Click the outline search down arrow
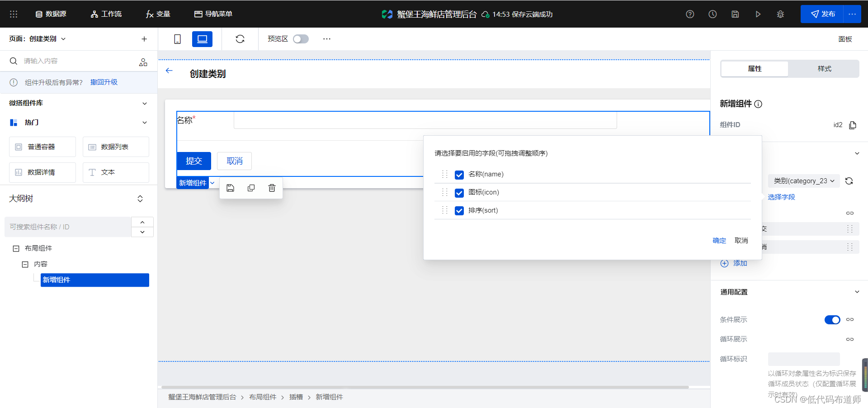Screen dimensions: 868x408 pyautogui.click(x=142, y=232)
